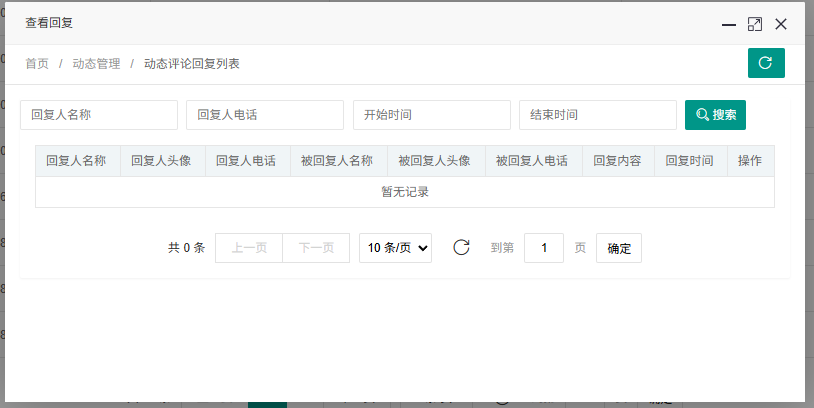Click the 下一页 next page button
The image size is (814, 408).
[316, 248]
